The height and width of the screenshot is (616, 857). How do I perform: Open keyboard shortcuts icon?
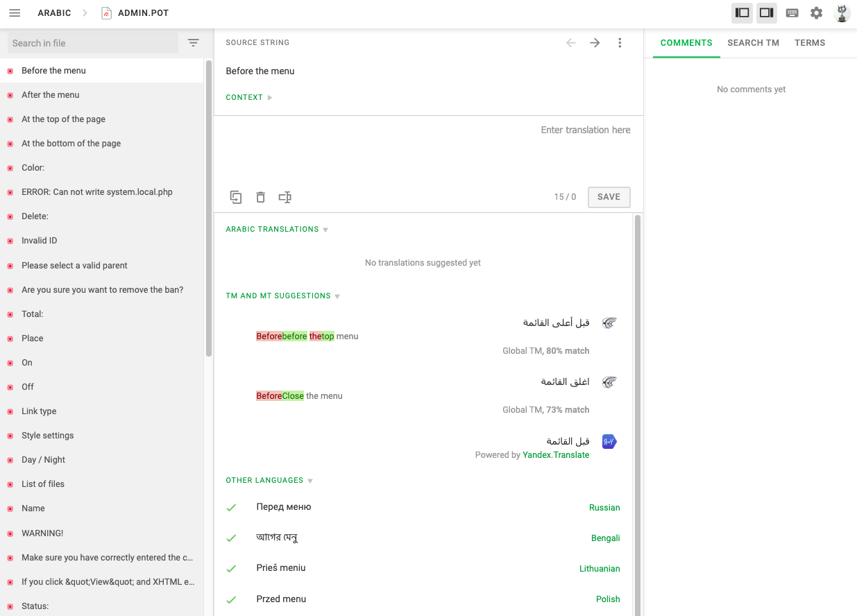792,13
